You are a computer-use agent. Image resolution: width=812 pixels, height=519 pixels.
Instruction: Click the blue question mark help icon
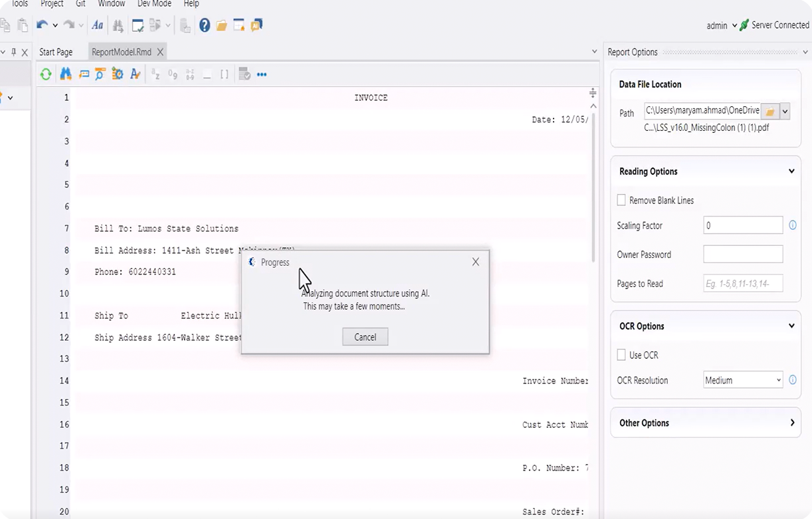click(x=205, y=25)
